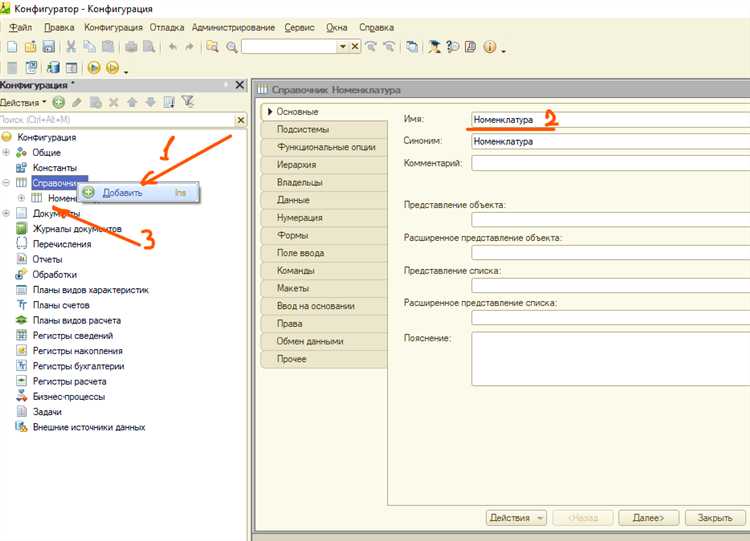
Task: Click the global search folder icon
Action: 212,46
